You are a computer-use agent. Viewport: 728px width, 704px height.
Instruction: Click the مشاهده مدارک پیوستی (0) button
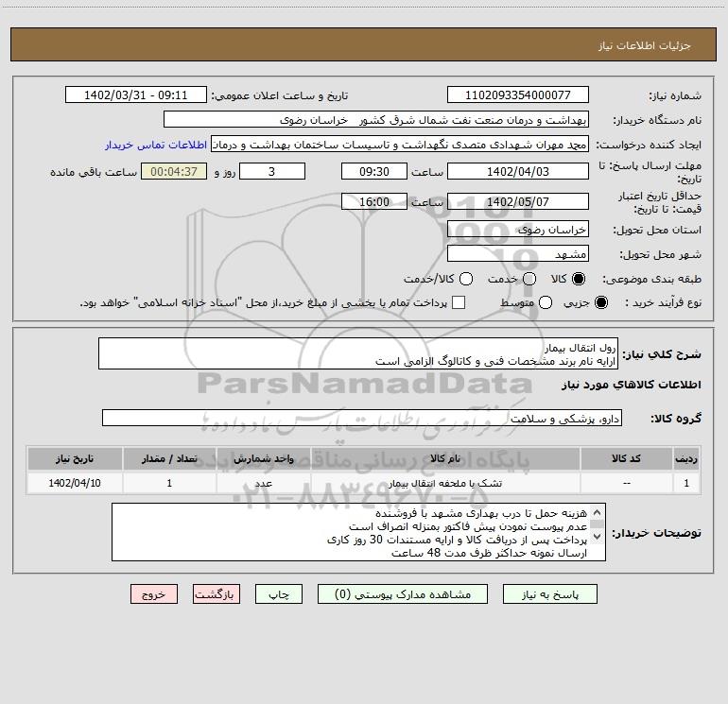tap(403, 594)
